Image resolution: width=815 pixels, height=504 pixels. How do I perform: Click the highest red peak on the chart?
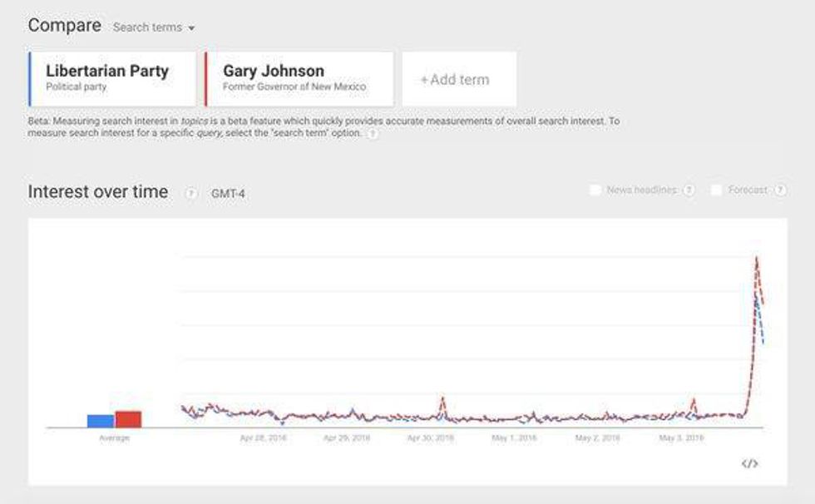[756, 259]
